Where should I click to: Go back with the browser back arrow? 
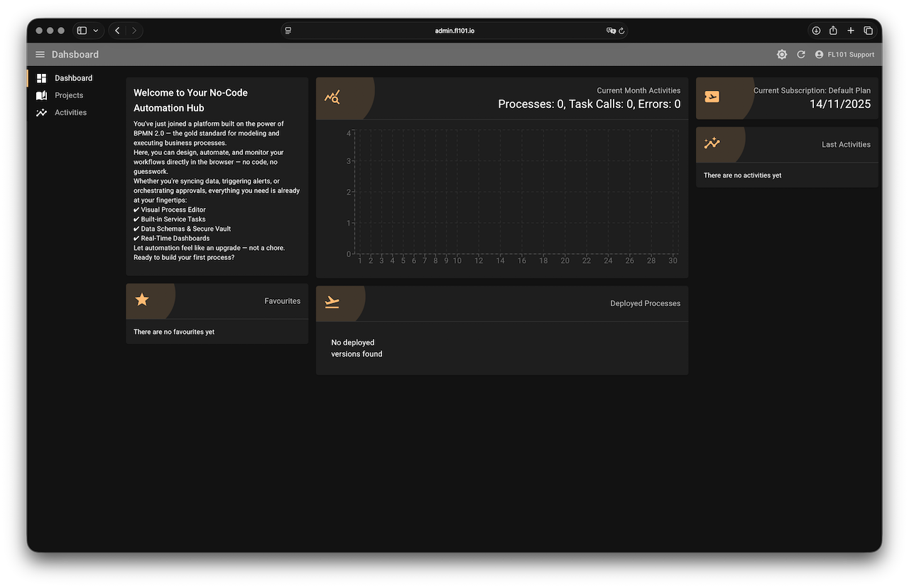coord(117,31)
